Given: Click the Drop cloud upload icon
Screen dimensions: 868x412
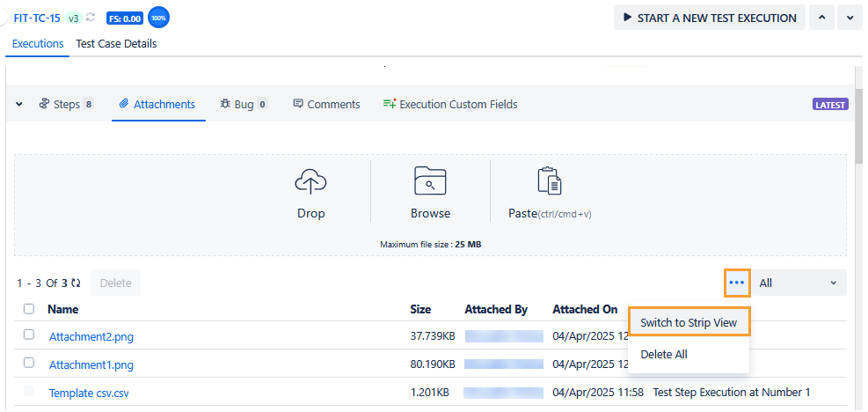Looking at the screenshot, I should pyautogui.click(x=310, y=181).
